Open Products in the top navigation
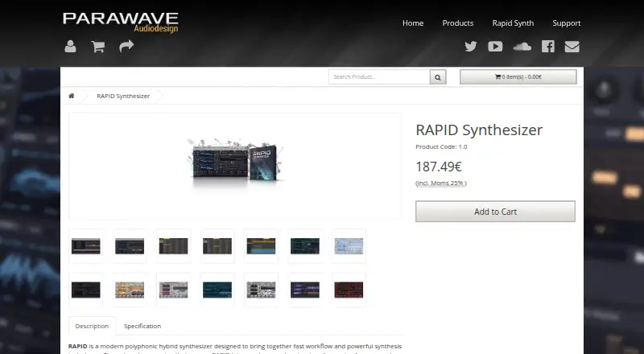The width and height of the screenshot is (644, 354). pos(458,23)
